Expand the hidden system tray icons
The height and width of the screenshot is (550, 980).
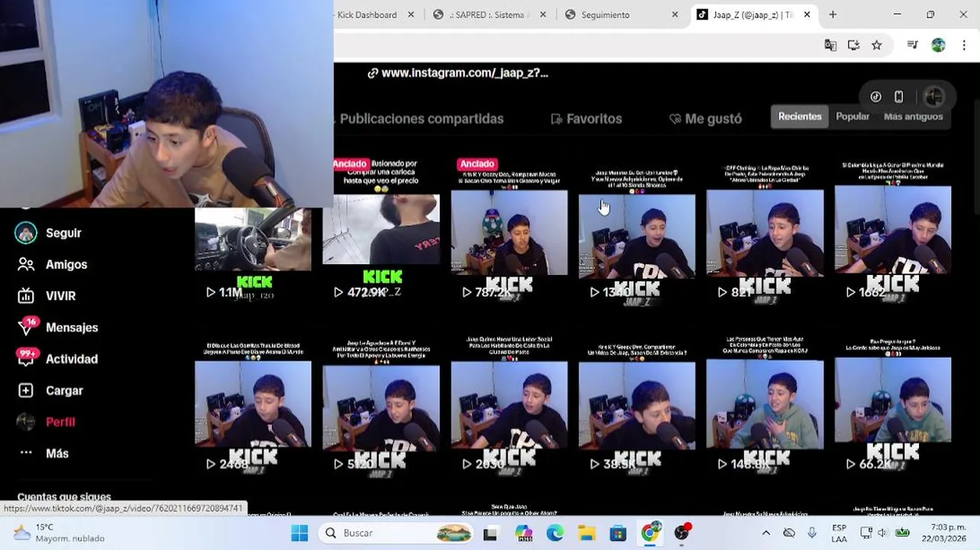[766, 533]
